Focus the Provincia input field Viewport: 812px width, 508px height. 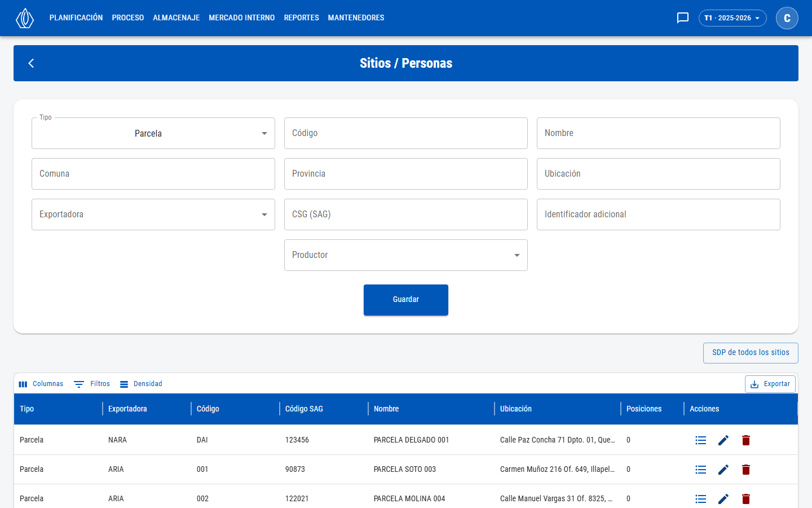[406, 174]
